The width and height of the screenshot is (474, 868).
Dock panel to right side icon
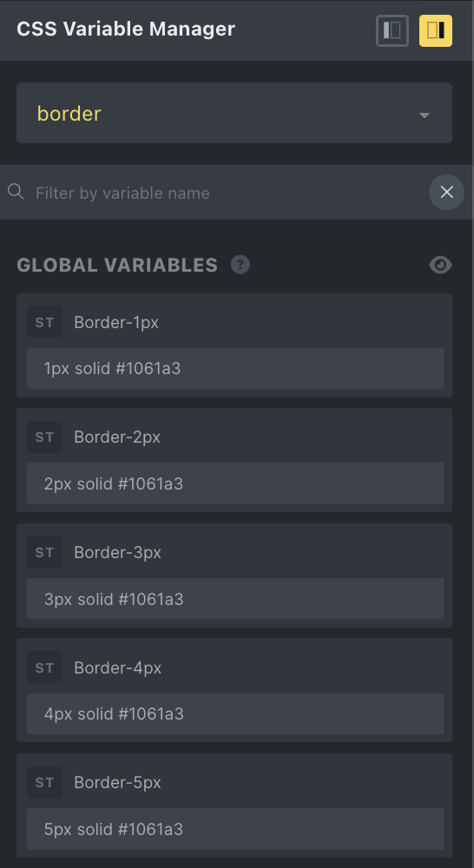(435, 30)
